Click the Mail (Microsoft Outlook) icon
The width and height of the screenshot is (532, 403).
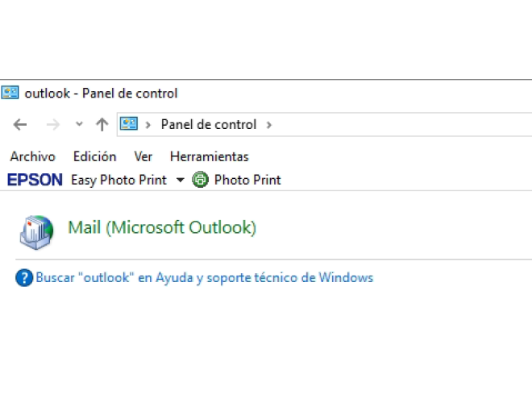click(x=36, y=231)
